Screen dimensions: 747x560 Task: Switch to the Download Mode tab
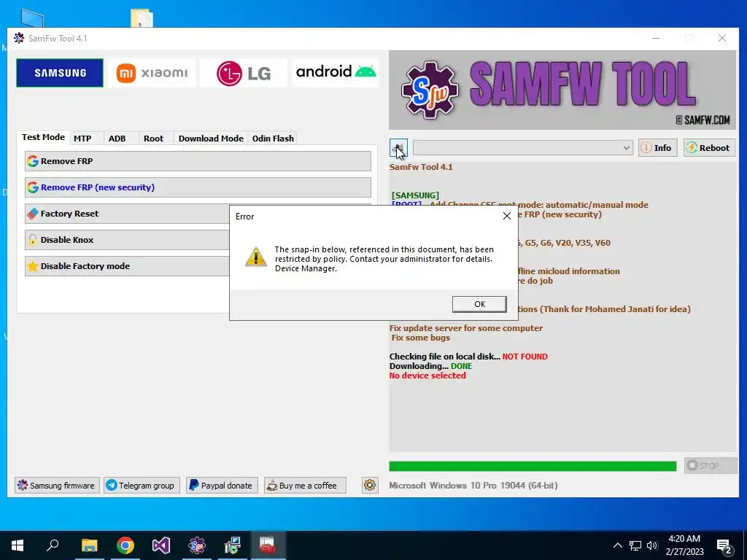[x=211, y=139]
